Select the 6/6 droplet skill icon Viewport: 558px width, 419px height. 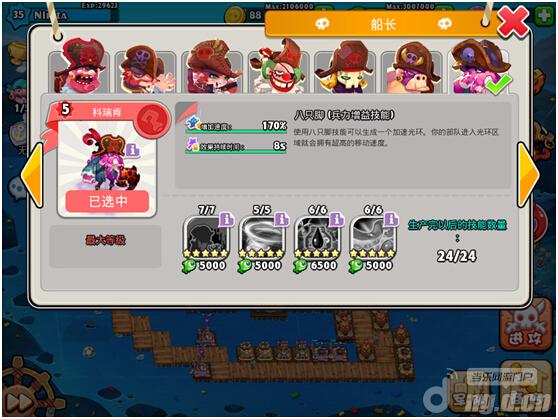tap(317, 238)
